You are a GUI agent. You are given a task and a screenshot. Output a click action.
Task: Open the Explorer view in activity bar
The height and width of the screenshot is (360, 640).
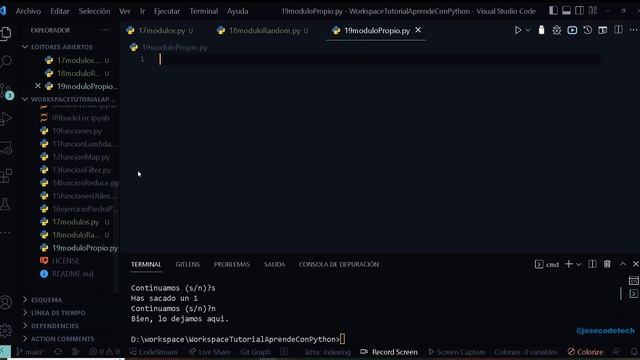(6, 33)
